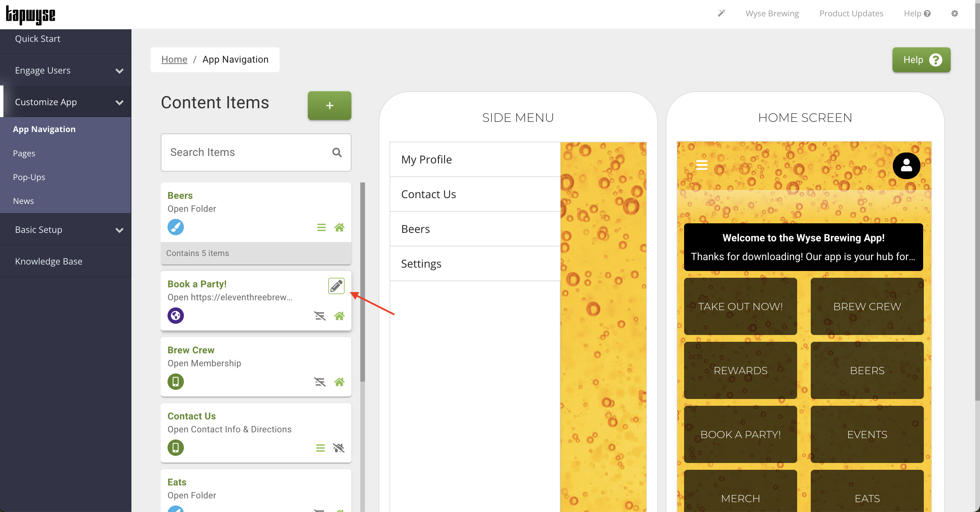Click the green add content item button
This screenshot has width=980, height=512.
[329, 106]
